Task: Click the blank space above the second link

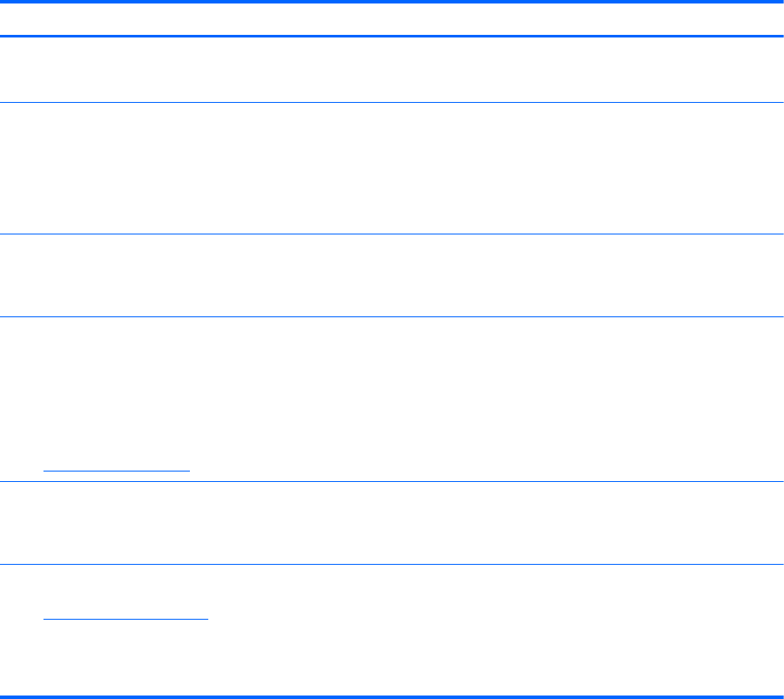Action: click(125, 588)
